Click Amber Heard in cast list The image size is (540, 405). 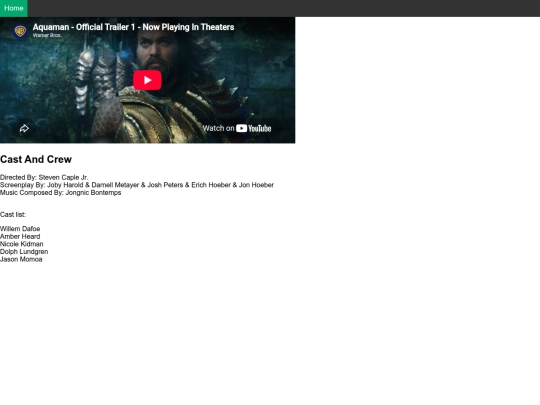(x=20, y=236)
